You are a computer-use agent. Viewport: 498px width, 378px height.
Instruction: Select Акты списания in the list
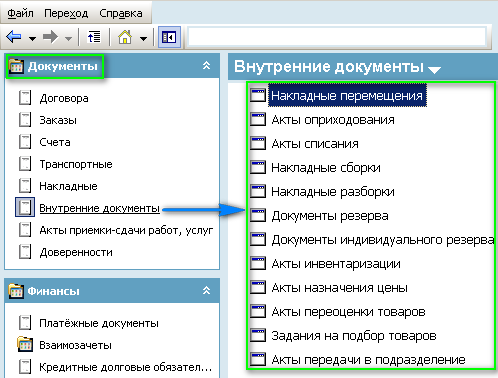[x=315, y=144]
